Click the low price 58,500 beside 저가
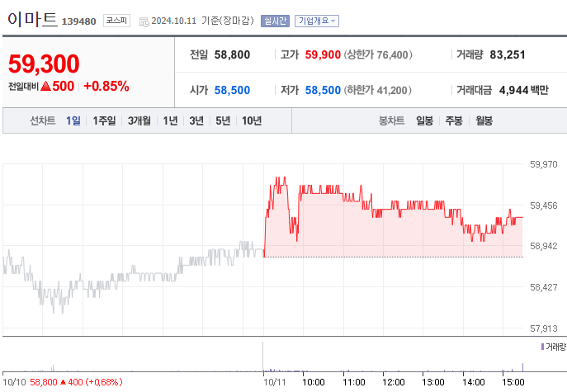Screen dimensions: 567x392 (323, 90)
